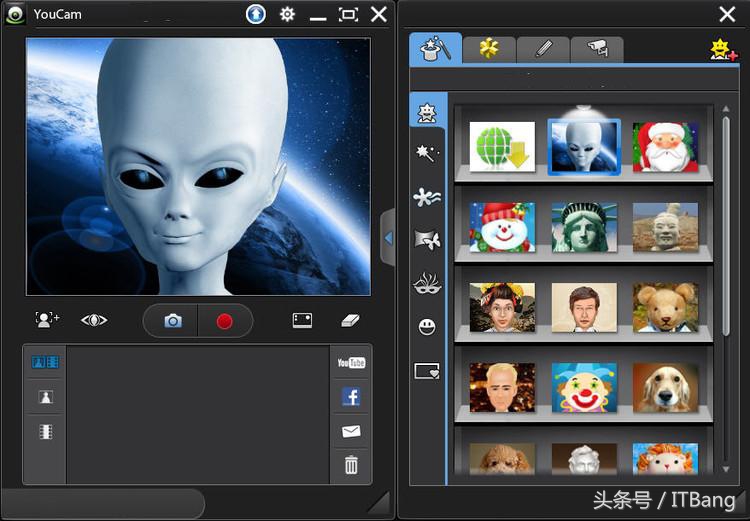Open the surveillance camera tab

click(597, 49)
